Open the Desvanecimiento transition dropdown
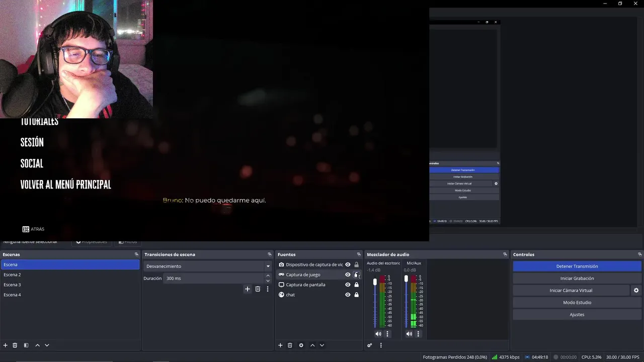The width and height of the screenshot is (644, 362). pyautogui.click(x=208, y=266)
